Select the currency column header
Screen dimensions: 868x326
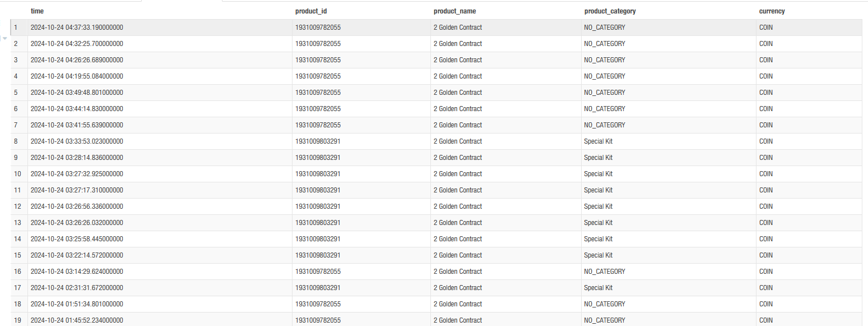tap(772, 11)
